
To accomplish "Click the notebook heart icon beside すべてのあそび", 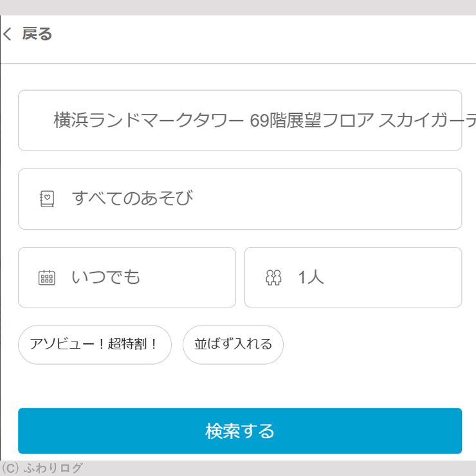I will click(x=47, y=199).
